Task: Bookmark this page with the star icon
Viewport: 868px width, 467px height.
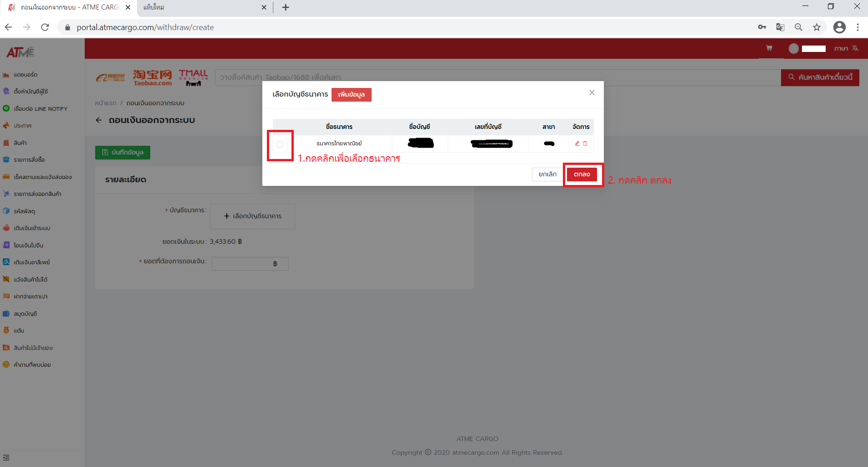Action: coord(817,27)
